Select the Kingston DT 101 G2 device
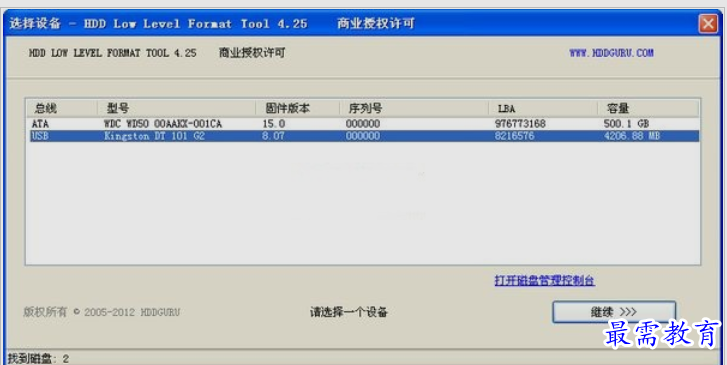Viewport: 727px width, 365px height. (x=154, y=136)
